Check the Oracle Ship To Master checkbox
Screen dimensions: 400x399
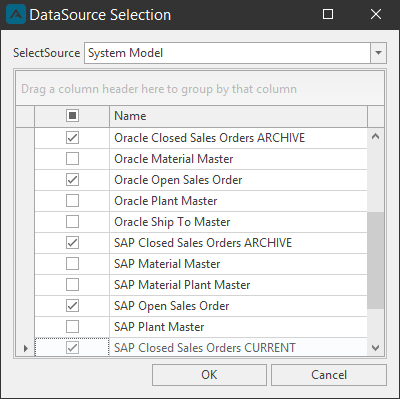click(72, 222)
